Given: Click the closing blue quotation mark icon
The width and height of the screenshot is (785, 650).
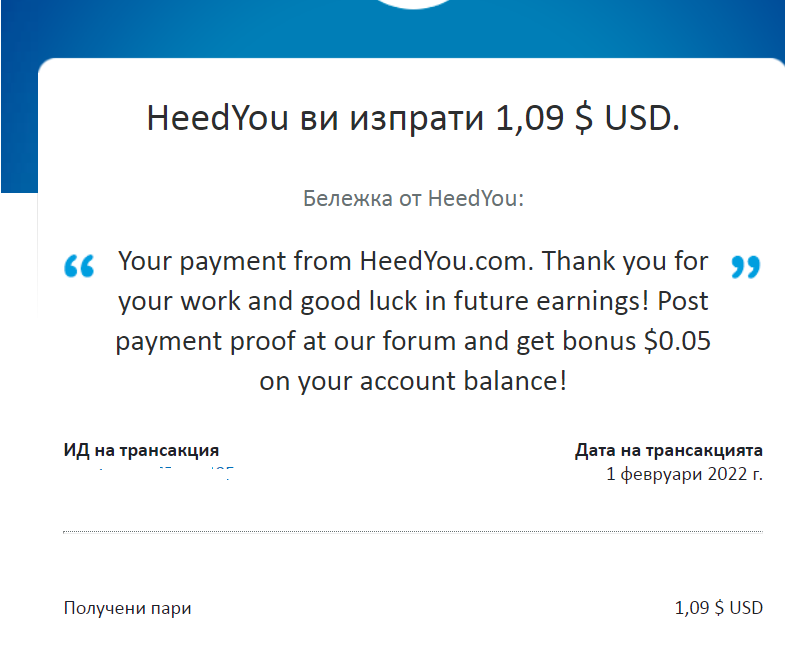Looking at the screenshot, I should [745, 267].
